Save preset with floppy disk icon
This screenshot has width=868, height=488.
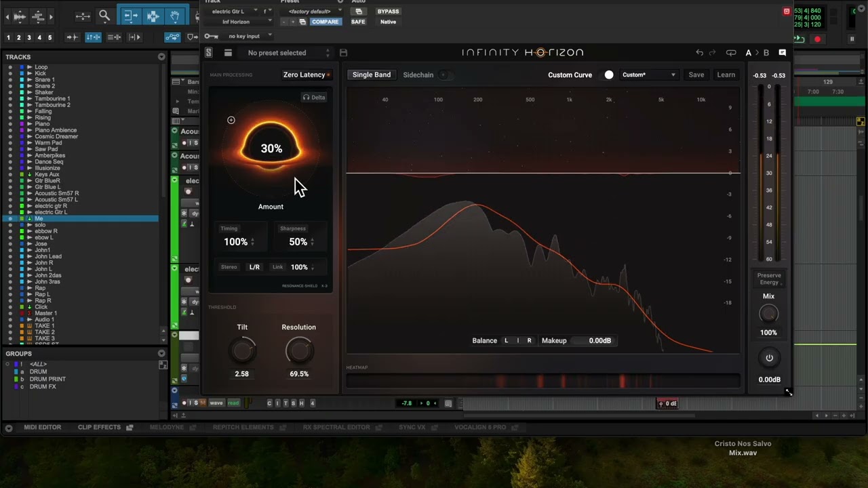coord(343,53)
